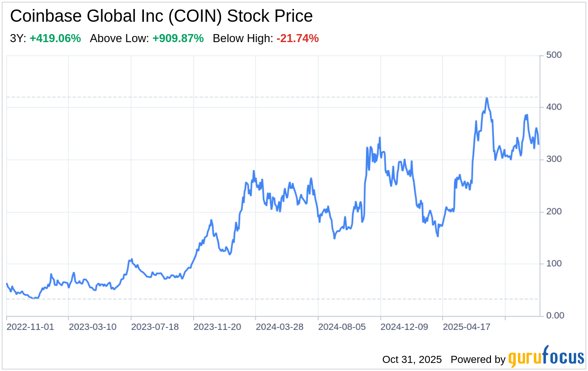Click the chart title Coinbase Global Inc
The width and height of the screenshot is (588, 371).
(x=161, y=16)
